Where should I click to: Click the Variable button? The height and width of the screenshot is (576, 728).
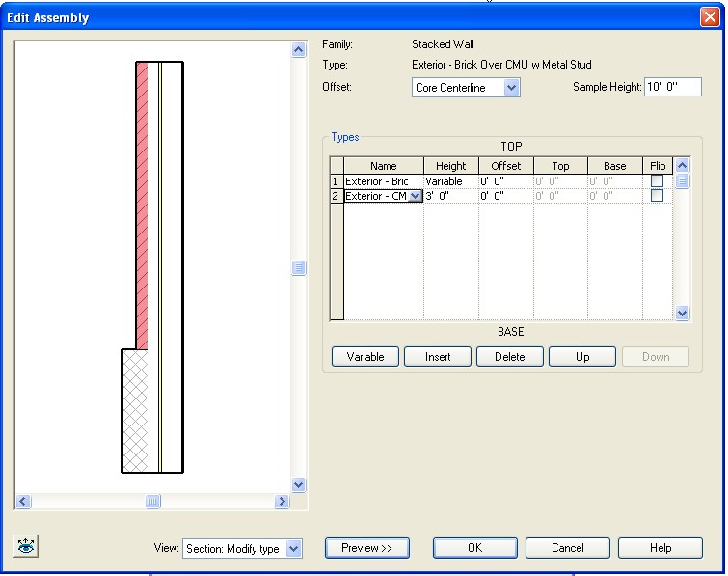pyautogui.click(x=364, y=357)
